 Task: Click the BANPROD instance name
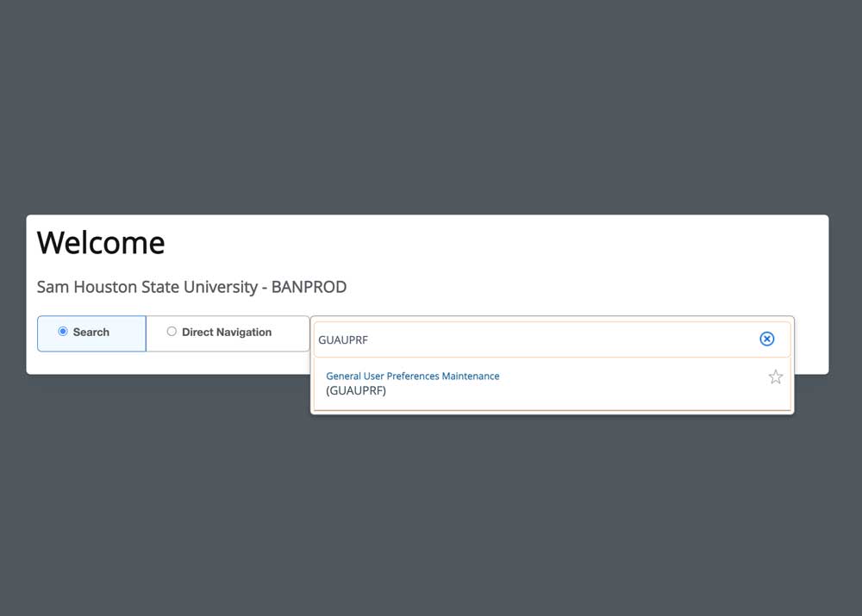(x=309, y=287)
